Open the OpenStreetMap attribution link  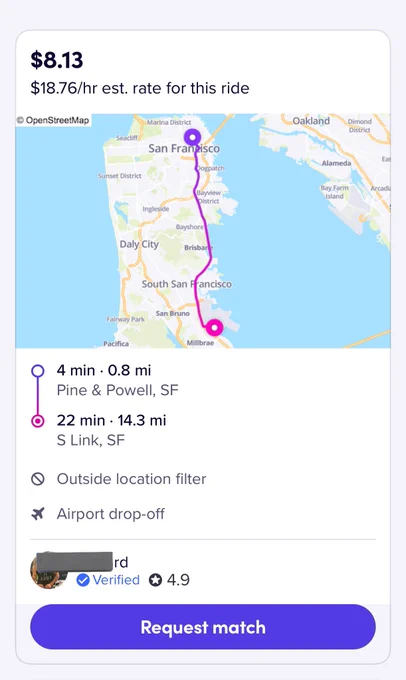click(x=53, y=120)
